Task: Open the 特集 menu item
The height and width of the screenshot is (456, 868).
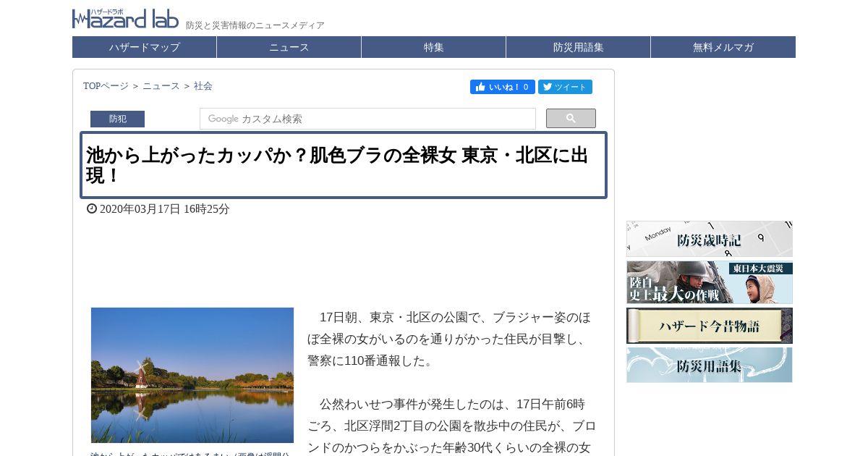Action: pyautogui.click(x=434, y=47)
